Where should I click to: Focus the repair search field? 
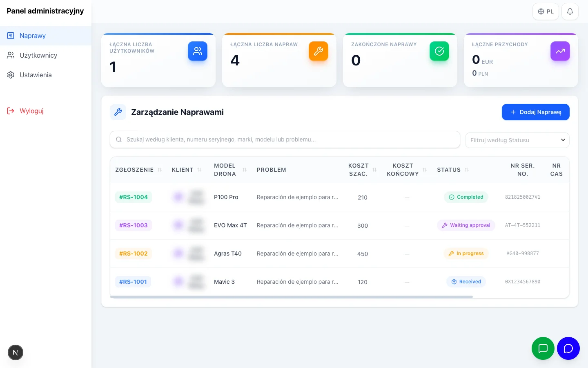285,139
